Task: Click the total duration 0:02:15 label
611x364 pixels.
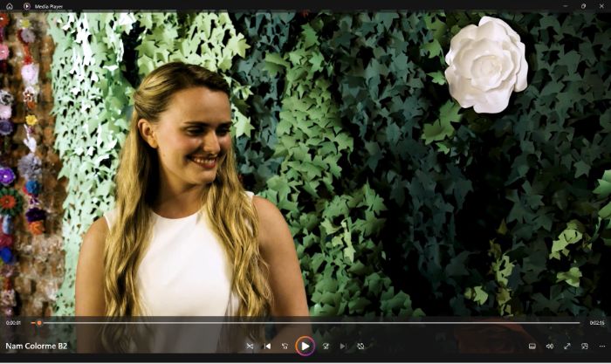Action: point(597,323)
